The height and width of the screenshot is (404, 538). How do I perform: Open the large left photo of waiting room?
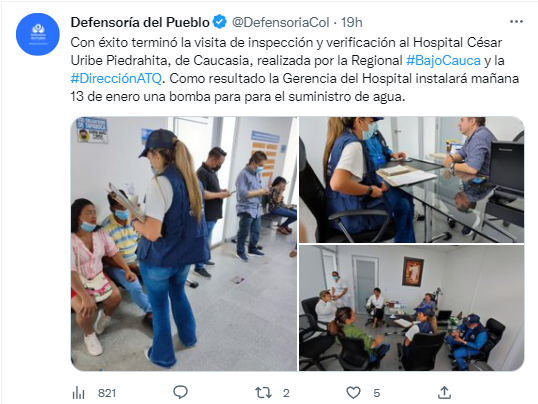184,244
